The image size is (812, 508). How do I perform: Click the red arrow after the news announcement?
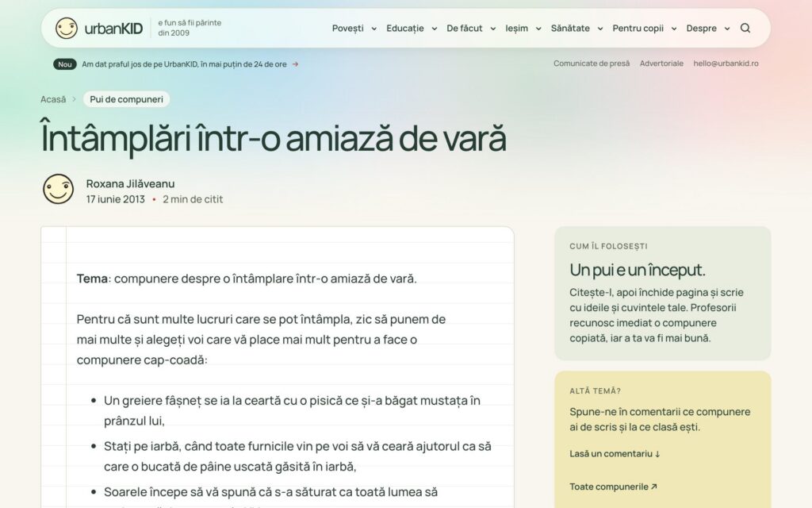pos(295,64)
